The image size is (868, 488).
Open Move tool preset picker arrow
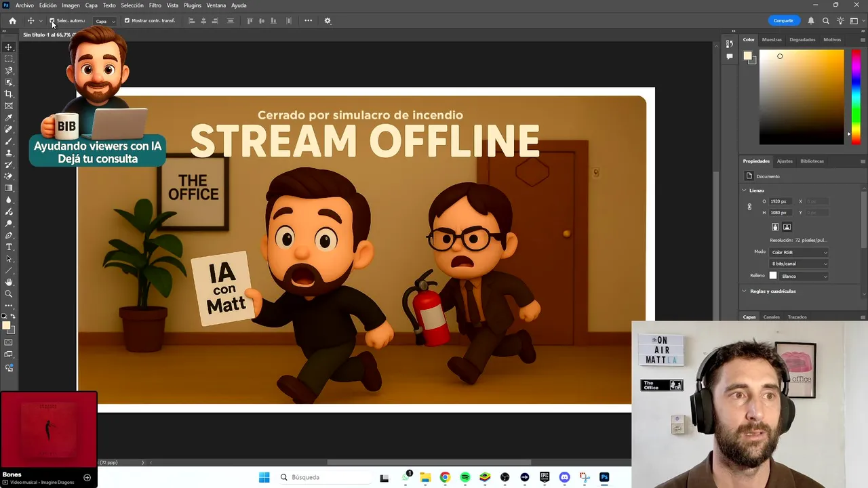[x=41, y=21]
